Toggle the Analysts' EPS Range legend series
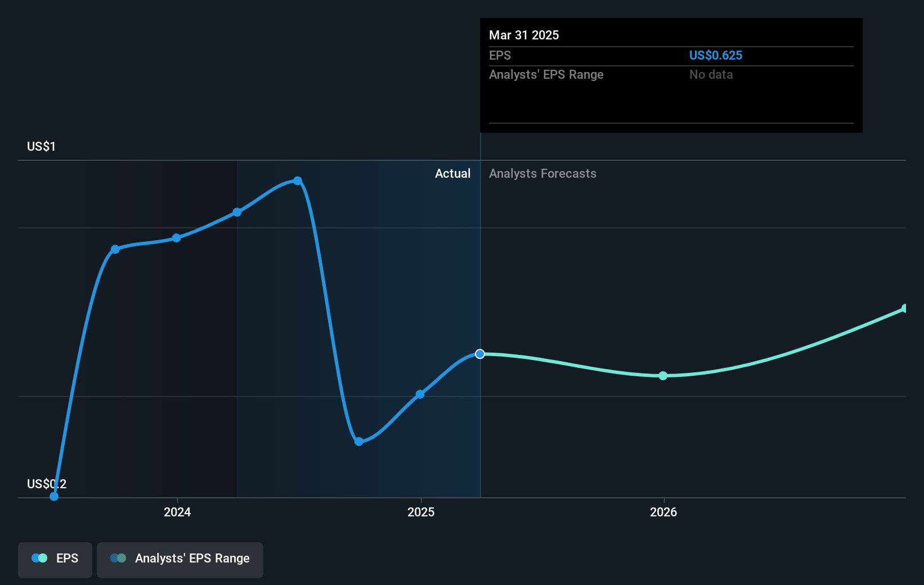Image resolution: width=924 pixels, height=585 pixels. pyautogui.click(x=180, y=560)
